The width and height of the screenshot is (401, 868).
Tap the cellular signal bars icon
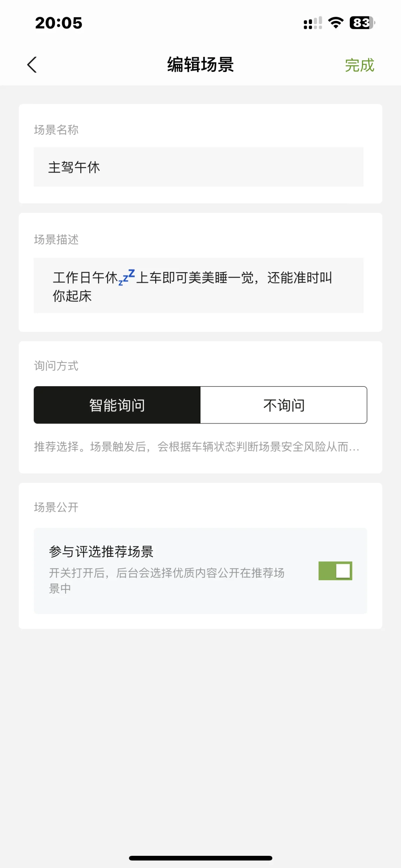(x=312, y=23)
